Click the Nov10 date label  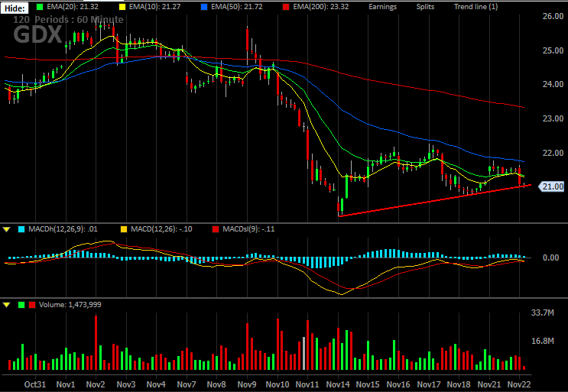click(277, 384)
